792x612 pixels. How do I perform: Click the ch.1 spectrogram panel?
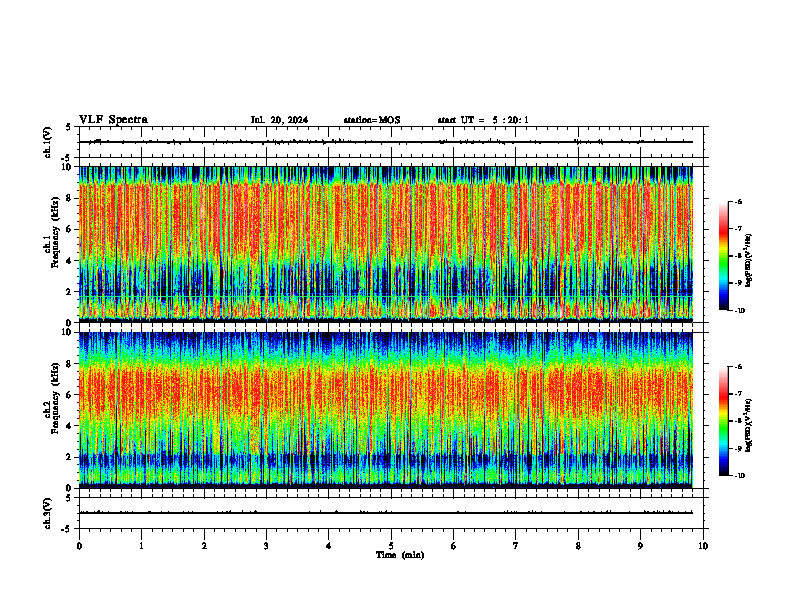pos(385,244)
